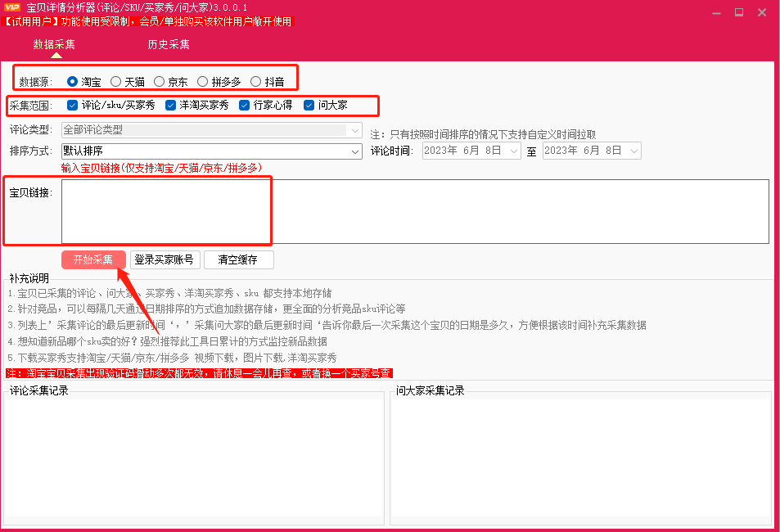This screenshot has width=780, height=532.
Task: Maximize the analyzer window
Action: coord(739,12)
